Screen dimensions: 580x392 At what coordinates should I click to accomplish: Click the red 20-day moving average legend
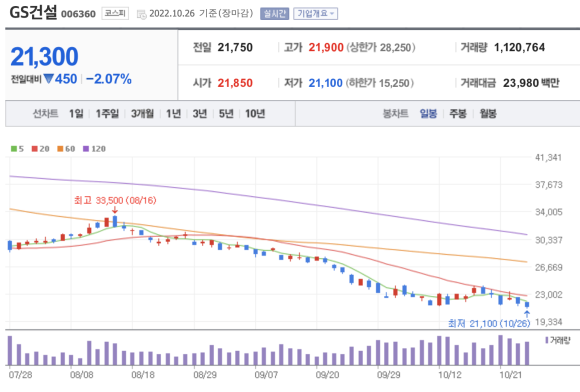tap(40, 149)
